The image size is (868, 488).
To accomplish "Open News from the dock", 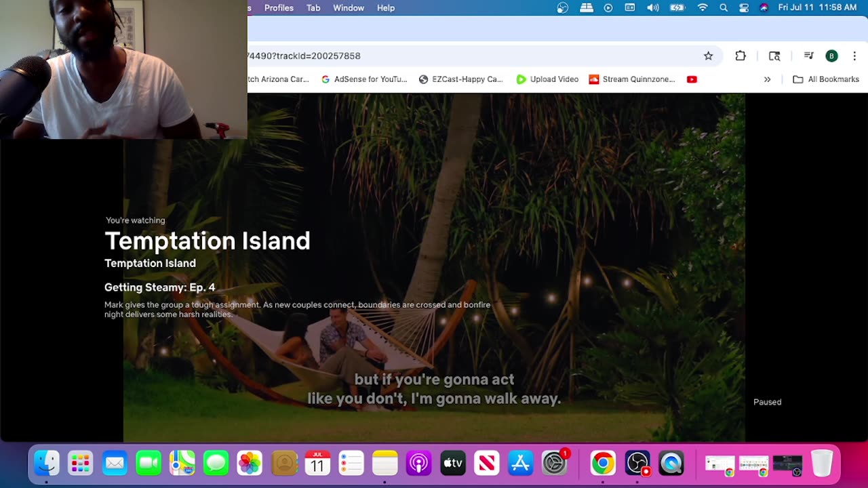I will point(486,464).
